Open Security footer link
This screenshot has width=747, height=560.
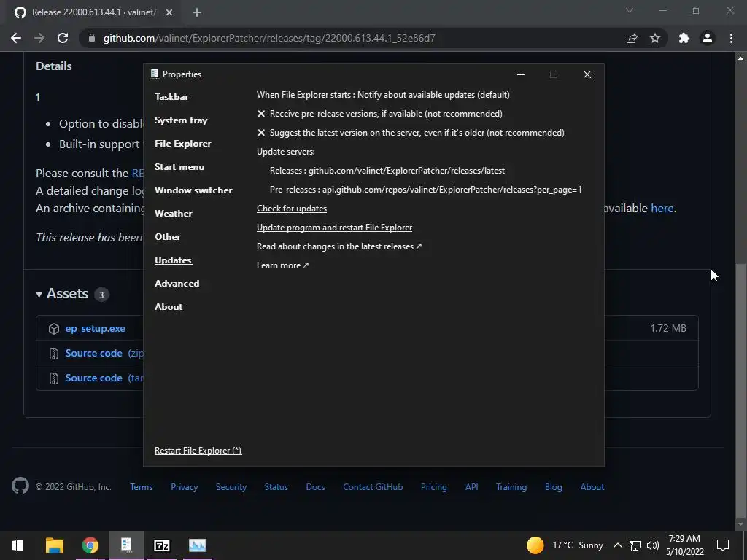[231, 486]
